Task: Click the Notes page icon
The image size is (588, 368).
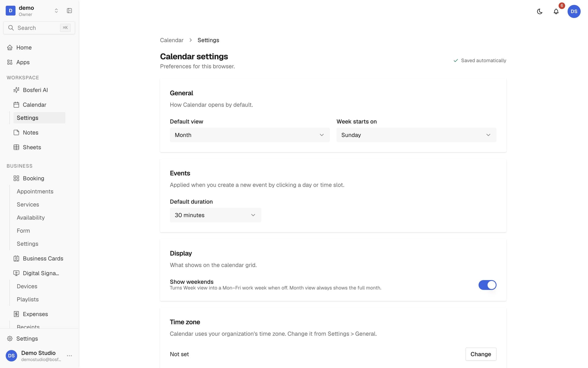Action: tap(16, 132)
